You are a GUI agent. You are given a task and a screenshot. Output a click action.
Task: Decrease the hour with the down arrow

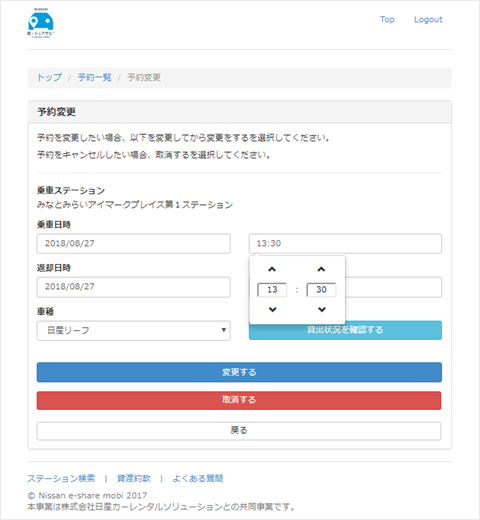(x=272, y=309)
